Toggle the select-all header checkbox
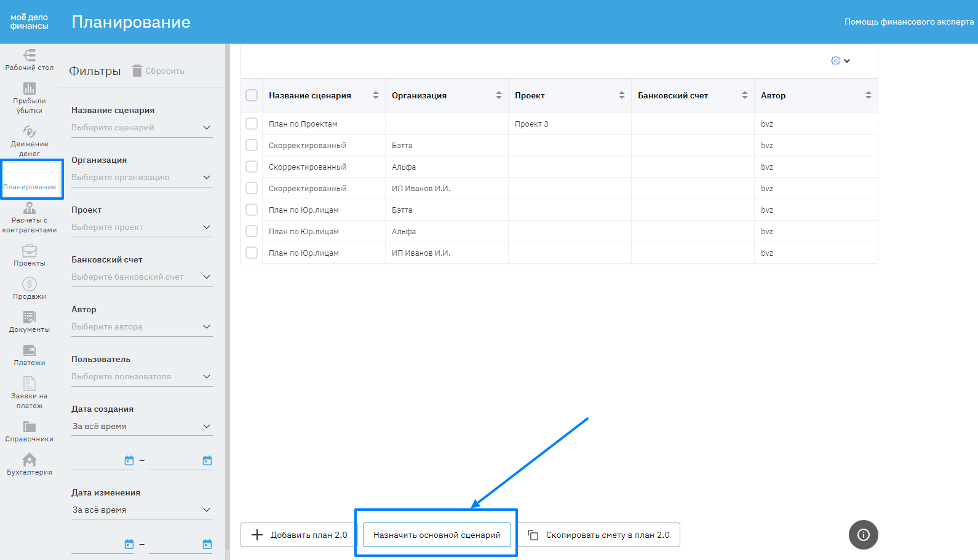The width and height of the screenshot is (978, 560). [x=252, y=95]
